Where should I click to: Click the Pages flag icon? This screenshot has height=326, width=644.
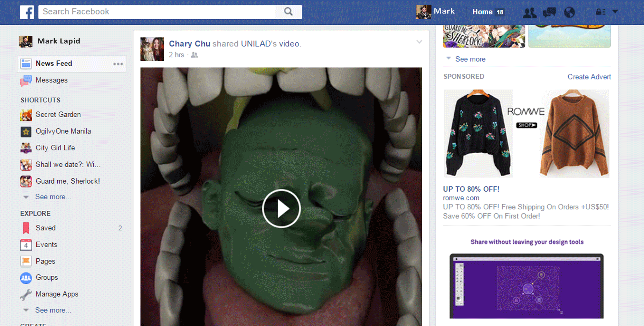click(x=26, y=261)
